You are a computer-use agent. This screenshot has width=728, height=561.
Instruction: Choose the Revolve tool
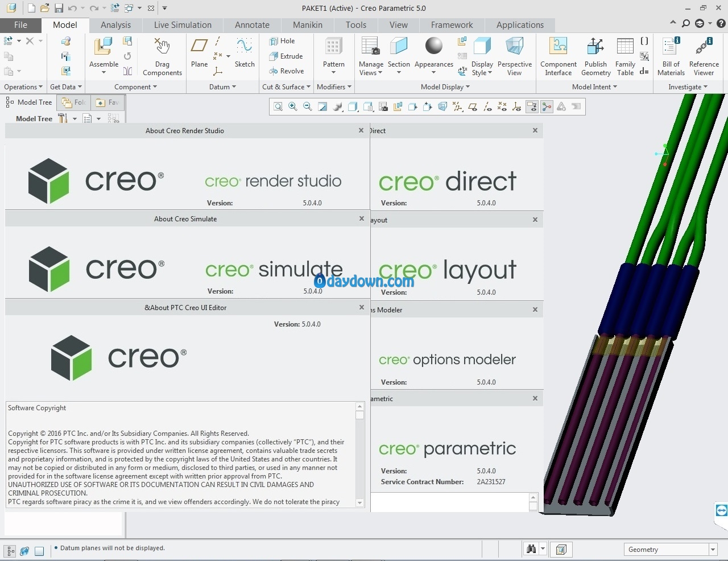click(x=287, y=71)
